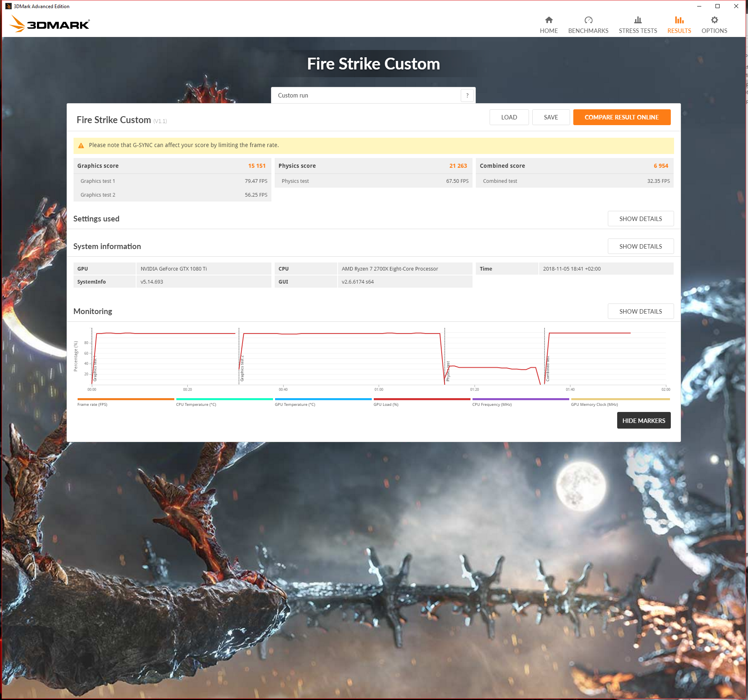Click AMD Ryzen 7 2700X processor cell

405,269
